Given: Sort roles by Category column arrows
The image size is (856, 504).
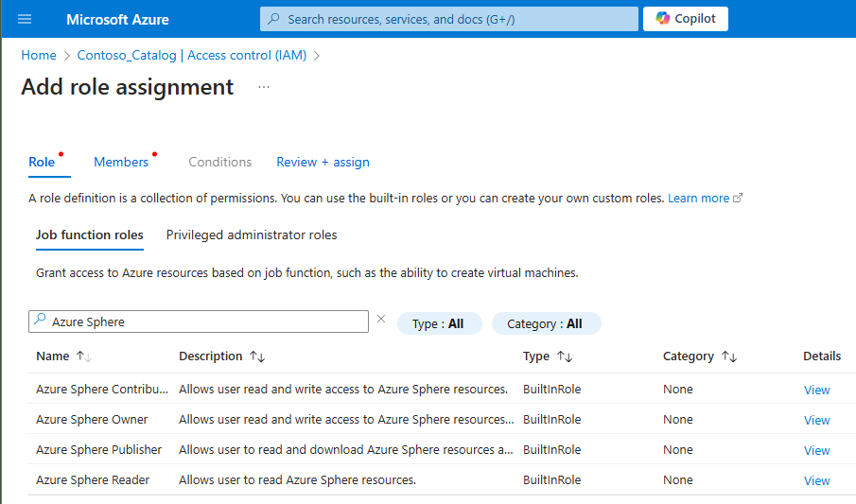Looking at the screenshot, I should point(728,356).
